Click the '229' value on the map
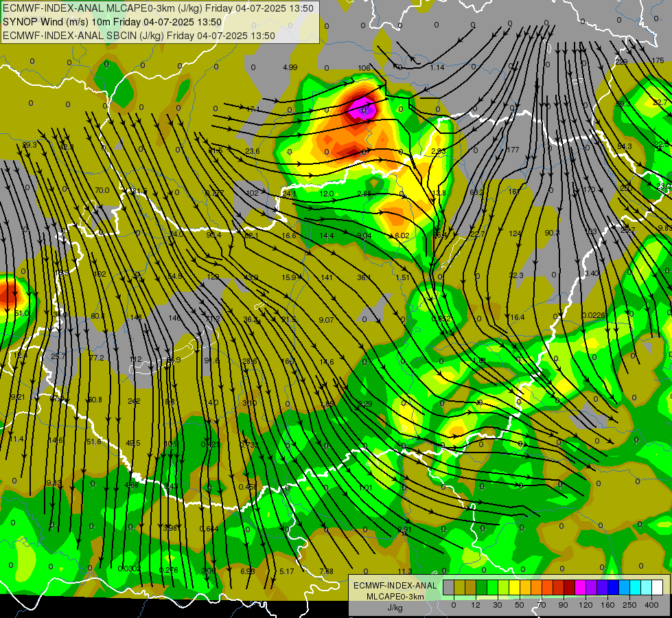The height and width of the screenshot is (618, 672). 621,62
